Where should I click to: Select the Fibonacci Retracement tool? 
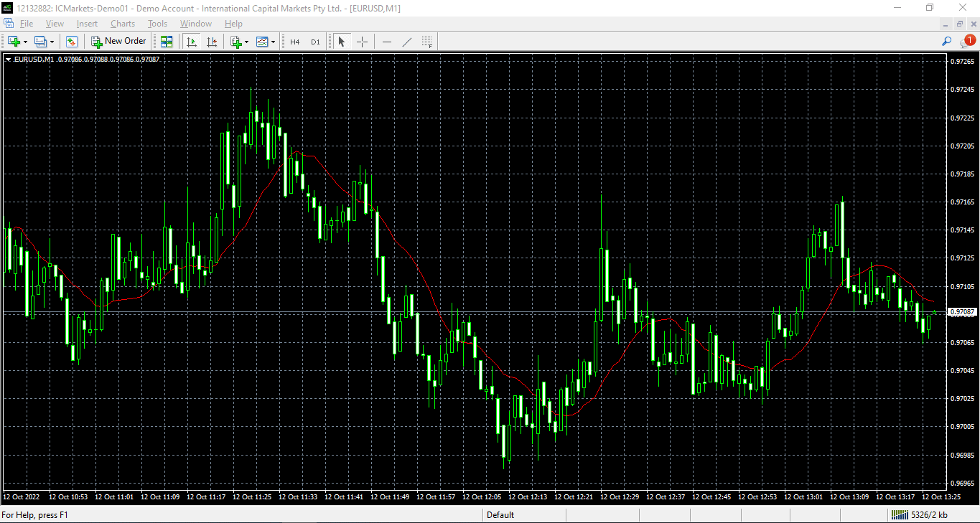427,42
